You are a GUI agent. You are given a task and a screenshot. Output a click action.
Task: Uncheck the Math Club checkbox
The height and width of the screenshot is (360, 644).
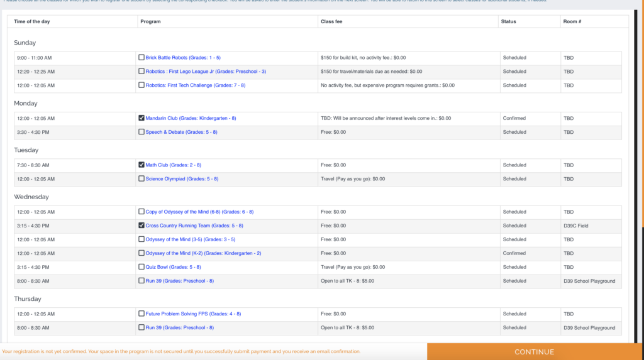(x=142, y=165)
